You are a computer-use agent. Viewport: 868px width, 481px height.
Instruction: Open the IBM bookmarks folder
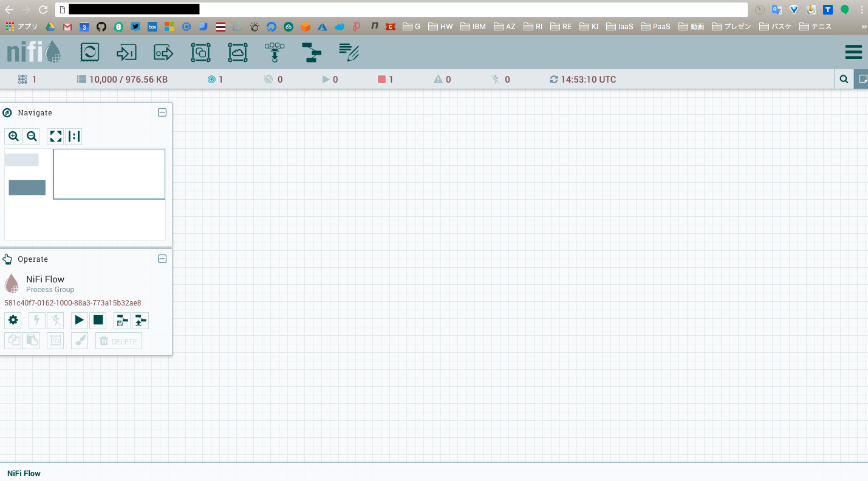click(473, 27)
